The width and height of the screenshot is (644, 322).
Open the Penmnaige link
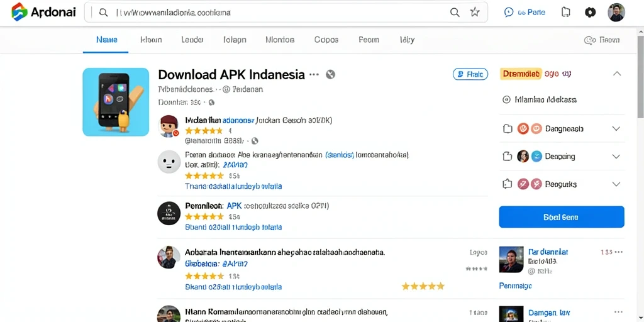[516, 286]
